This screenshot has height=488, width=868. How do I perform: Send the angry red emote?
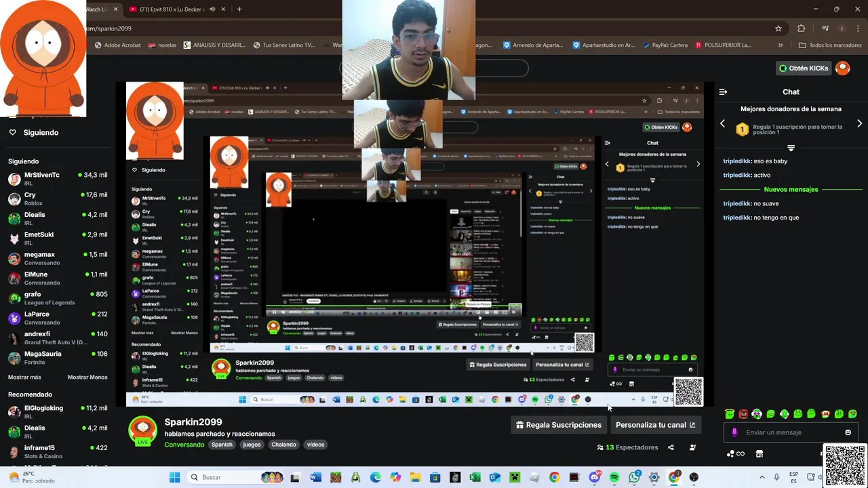743,413
